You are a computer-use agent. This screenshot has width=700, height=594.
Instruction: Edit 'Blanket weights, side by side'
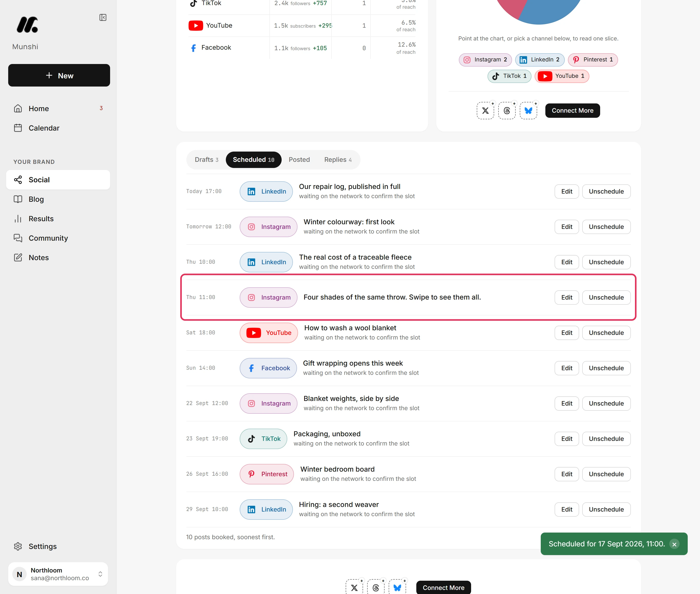click(x=567, y=404)
